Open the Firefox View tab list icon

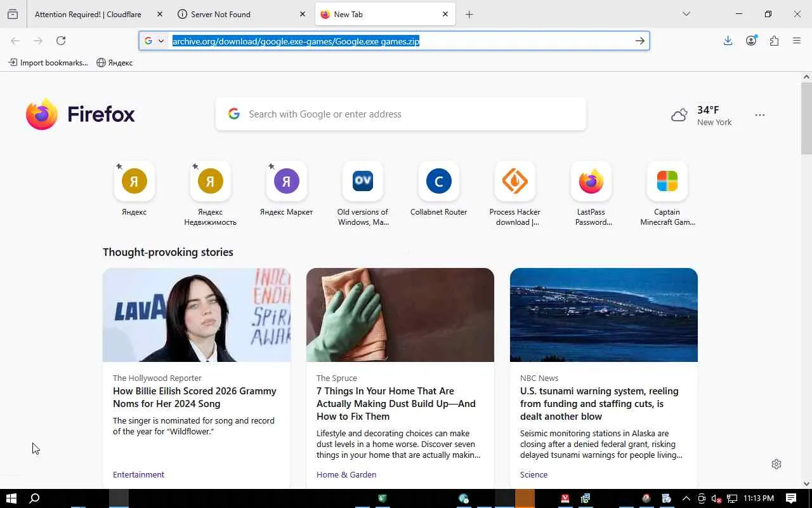click(x=13, y=14)
